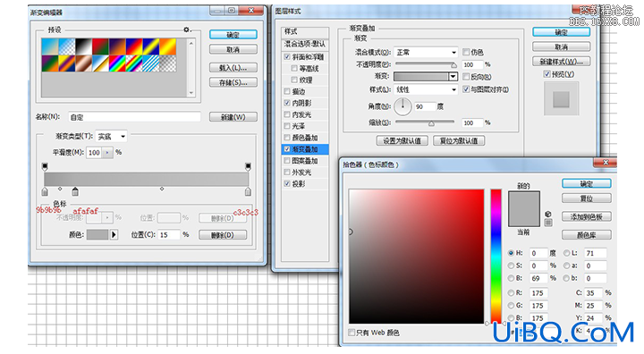Click 新建(W) in gradient editor
Screen dimensions: 644x354
tap(233, 117)
